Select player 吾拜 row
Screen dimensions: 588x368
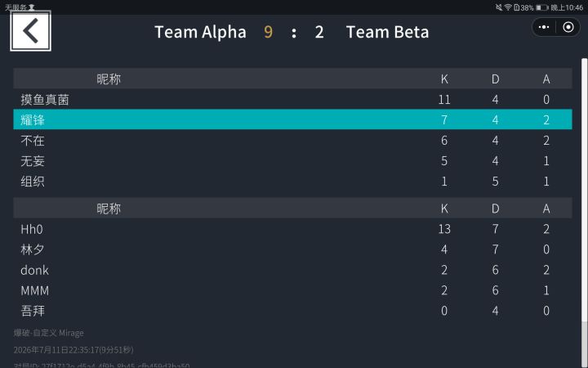292,311
